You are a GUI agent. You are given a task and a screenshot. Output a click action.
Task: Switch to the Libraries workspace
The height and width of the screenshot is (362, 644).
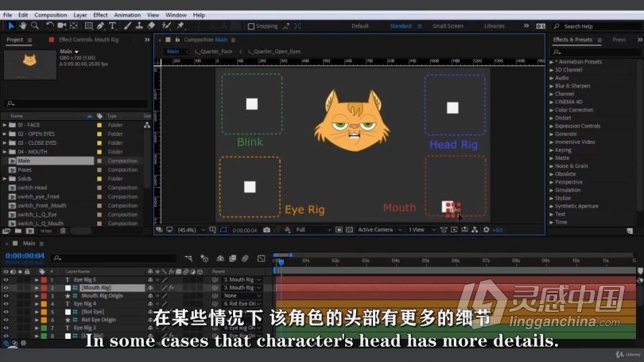(494, 26)
